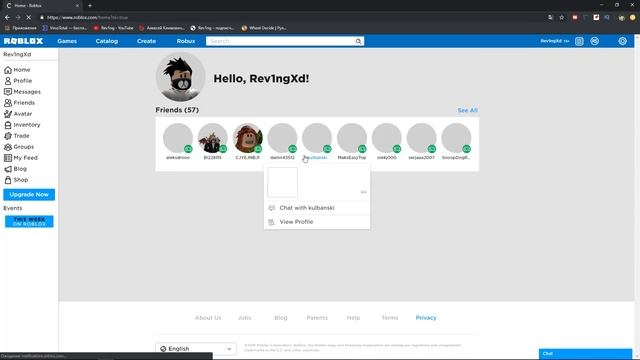Stop loading the page with the X button

point(29,17)
